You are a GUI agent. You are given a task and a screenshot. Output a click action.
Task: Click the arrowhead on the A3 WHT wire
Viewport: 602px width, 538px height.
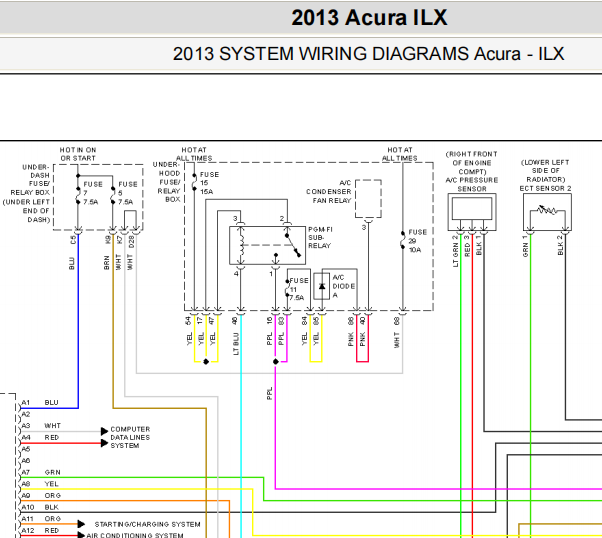click(104, 431)
